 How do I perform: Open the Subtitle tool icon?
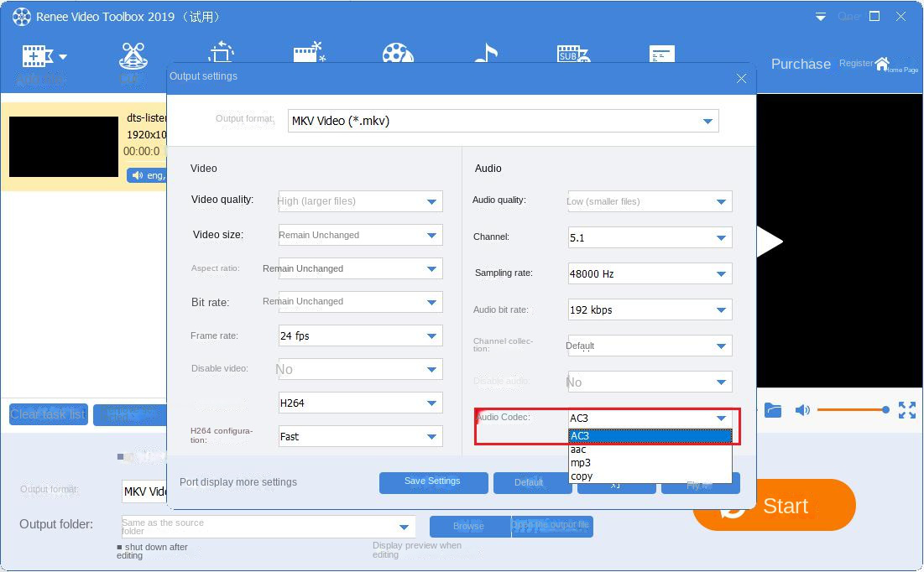(x=572, y=55)
